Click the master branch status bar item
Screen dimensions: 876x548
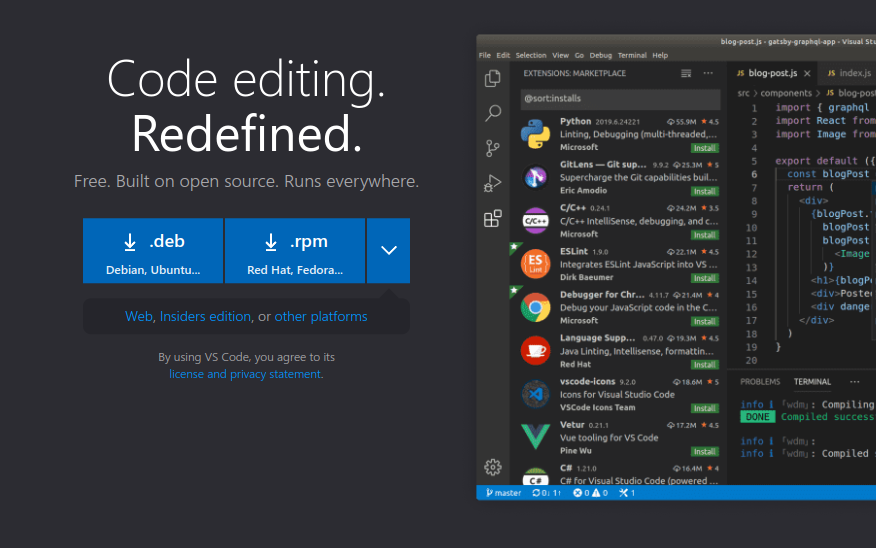503,493
